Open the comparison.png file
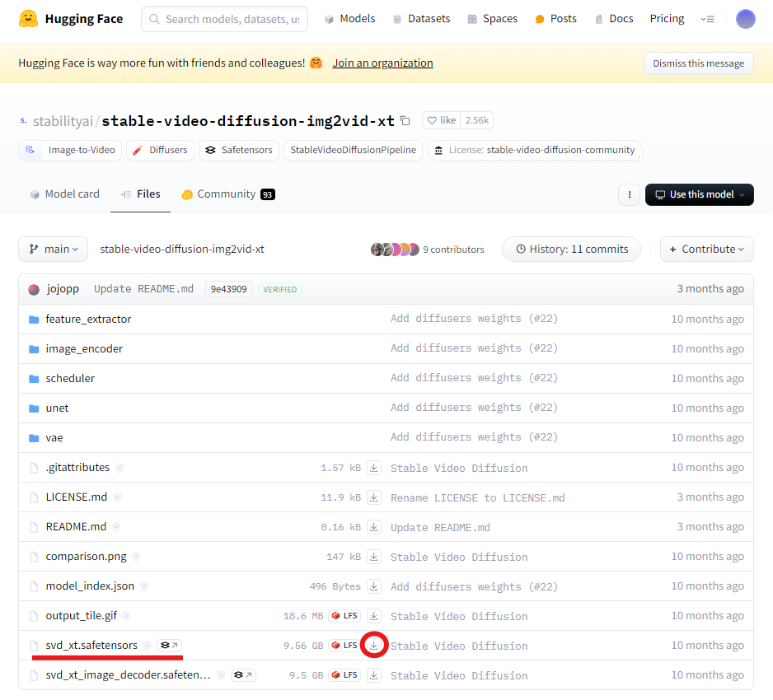Image resolution: width=773 pixels, height=700 pixels. coord(87,557)
